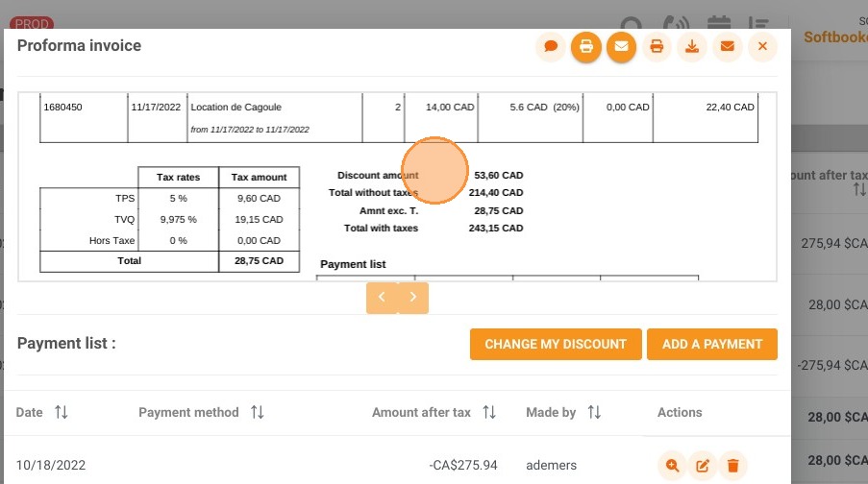Screen dimensions: 868x484
Task: Go to previous invoice page
Action: (382, 298)
